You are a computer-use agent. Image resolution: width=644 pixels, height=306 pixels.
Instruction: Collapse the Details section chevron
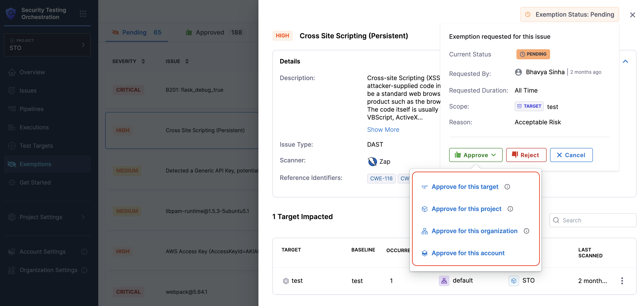coord(625,61)
